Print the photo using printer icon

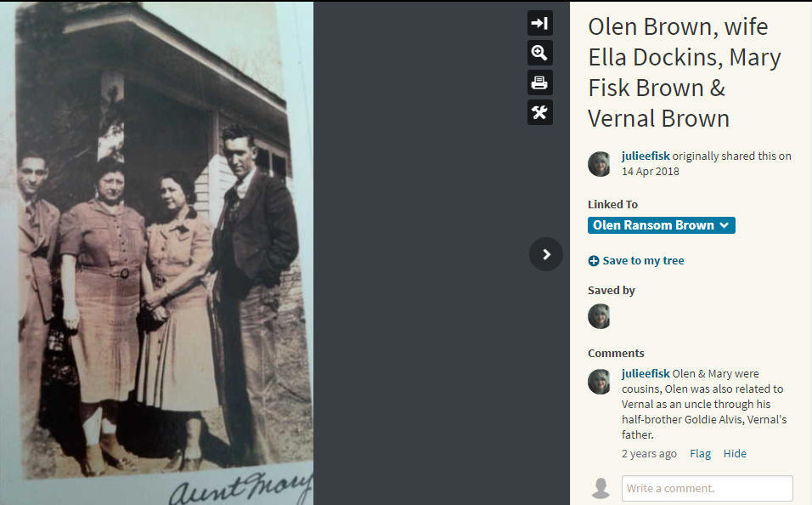[539, 82]
